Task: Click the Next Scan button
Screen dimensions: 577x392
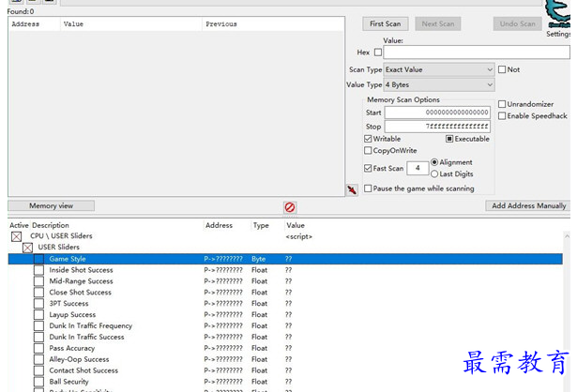Action: (438, 23)
